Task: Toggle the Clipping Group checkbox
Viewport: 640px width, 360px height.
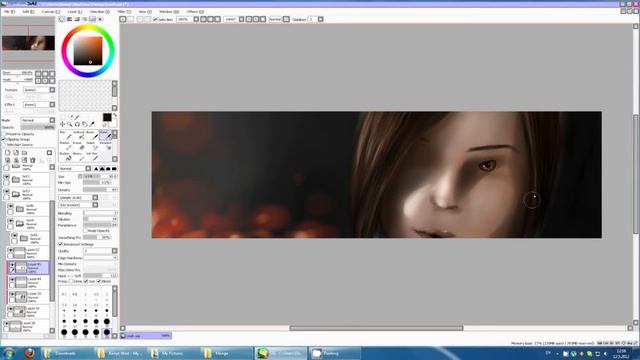Action: coord(4,139)
